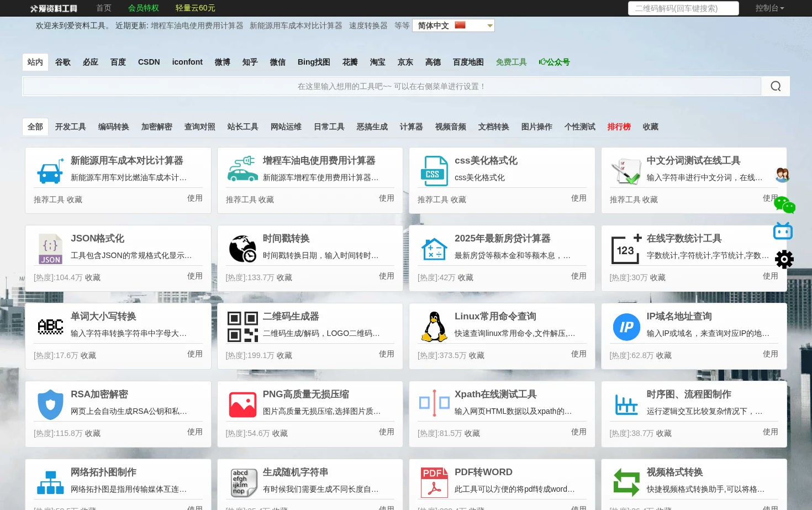Click the red PNG compression image icon
The width and height of the screenshot is (812, 510).
242,405
